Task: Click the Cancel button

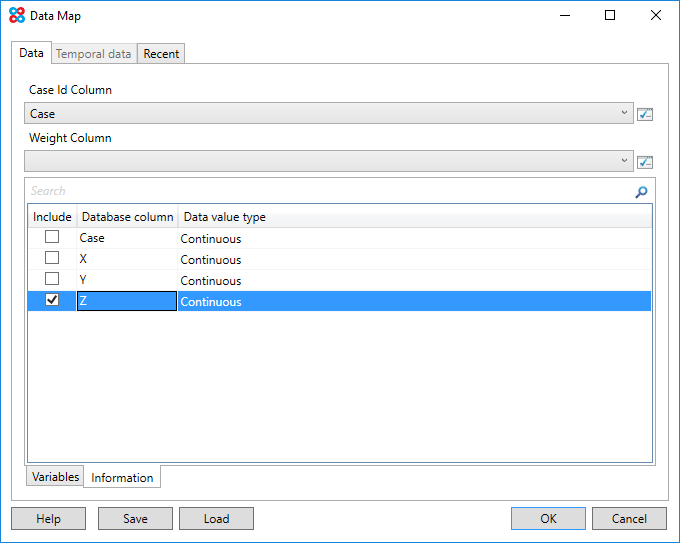Action: (629, 519)
